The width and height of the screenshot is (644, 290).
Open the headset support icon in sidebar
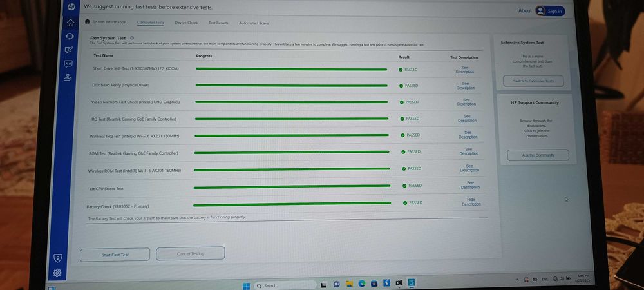click(x=70, y=36)
